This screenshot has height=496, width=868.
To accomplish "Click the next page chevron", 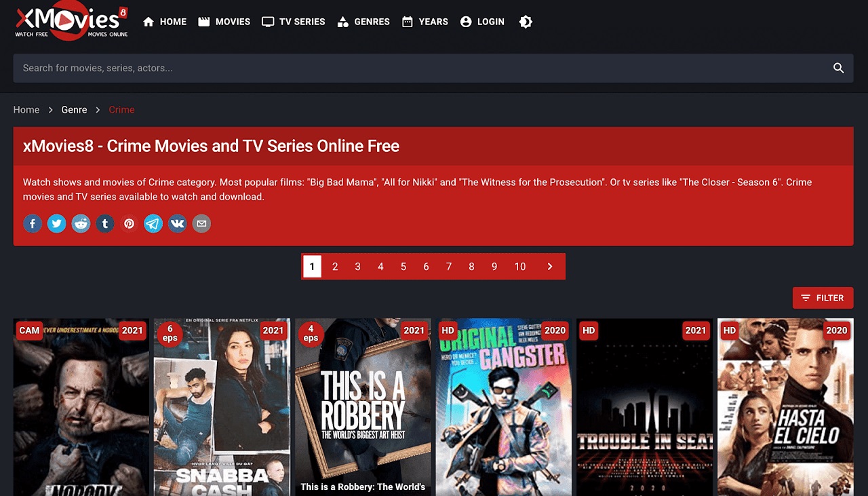I will (x=550, y=267).
